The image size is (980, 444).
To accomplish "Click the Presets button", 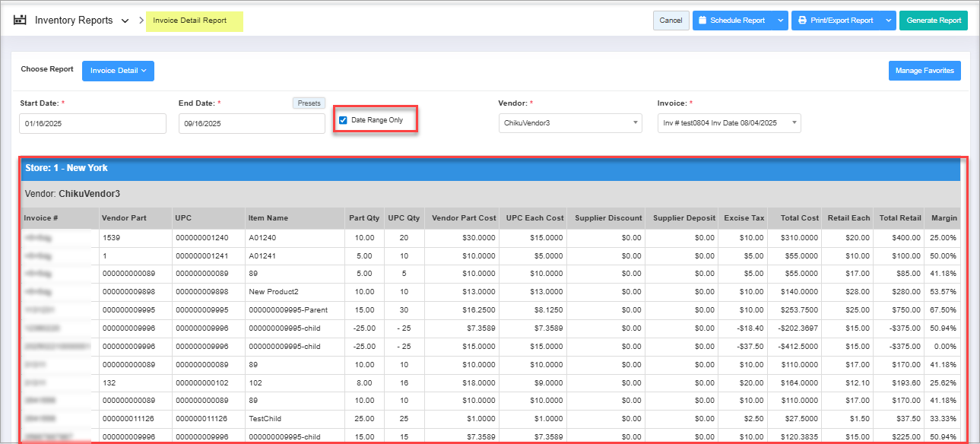I will tap(309, 103).
